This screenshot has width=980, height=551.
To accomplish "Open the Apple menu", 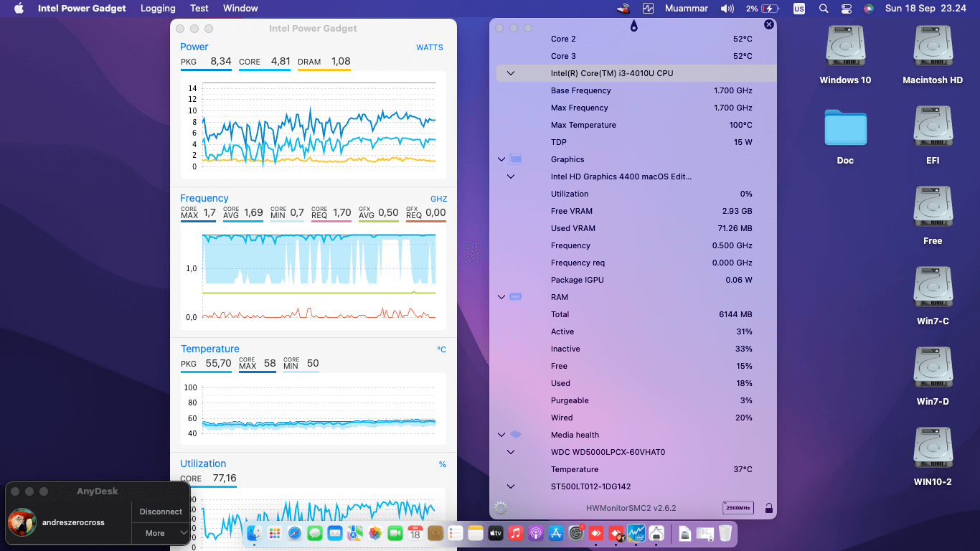I will 19,9.
